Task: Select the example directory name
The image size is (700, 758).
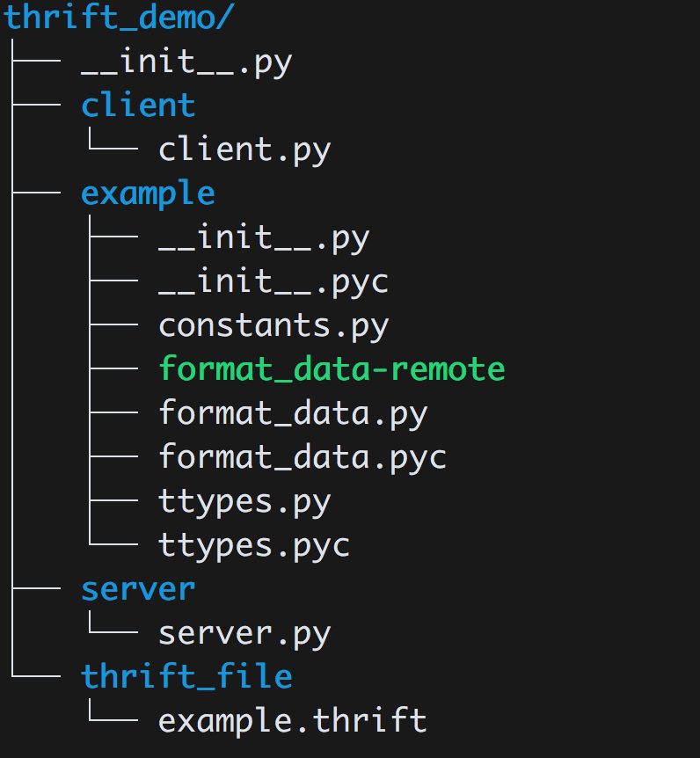Action: (148, 195)
